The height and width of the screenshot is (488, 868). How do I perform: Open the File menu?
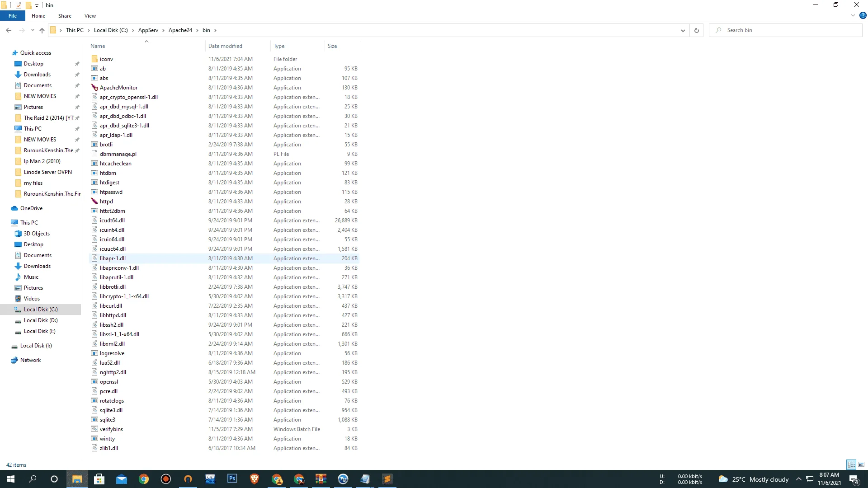[x=13, y=16]
